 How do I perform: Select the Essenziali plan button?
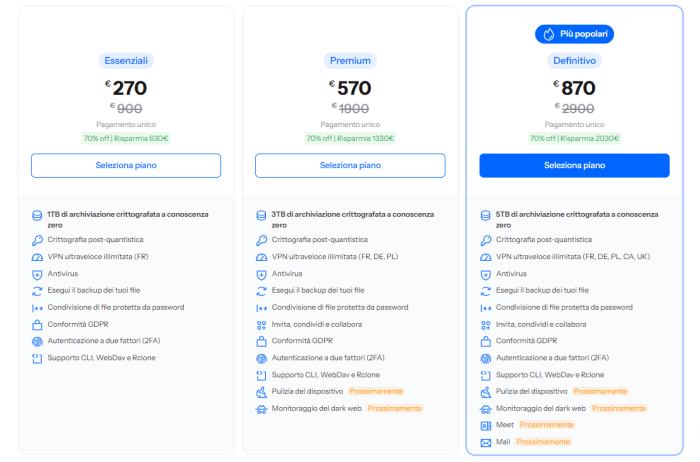(126, 166)
